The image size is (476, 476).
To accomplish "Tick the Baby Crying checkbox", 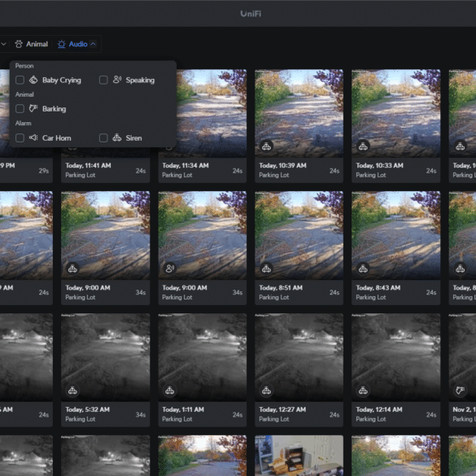I will [x=20, y=80].
